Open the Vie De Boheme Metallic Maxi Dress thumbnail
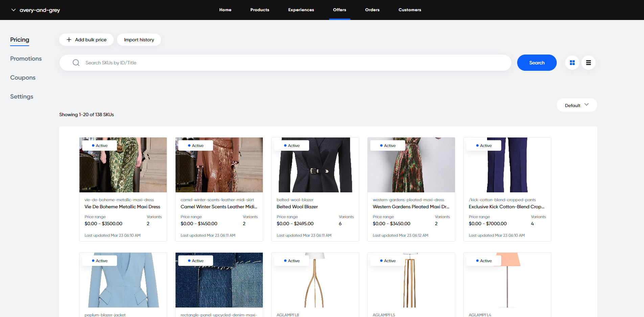The height and width of the screenshot is (317, 644). pyautogui.click(x=123, y=165)
